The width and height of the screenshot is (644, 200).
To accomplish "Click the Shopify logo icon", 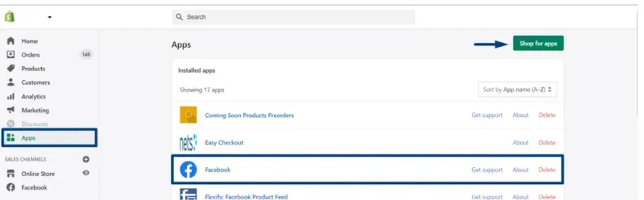I will [x=10, y=16].
